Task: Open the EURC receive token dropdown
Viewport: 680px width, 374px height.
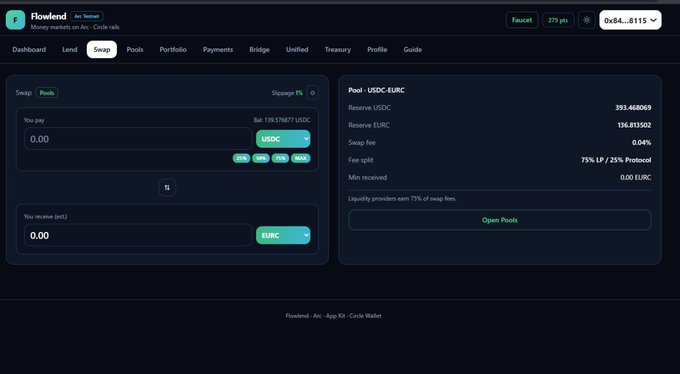Action: coord(283,235)
